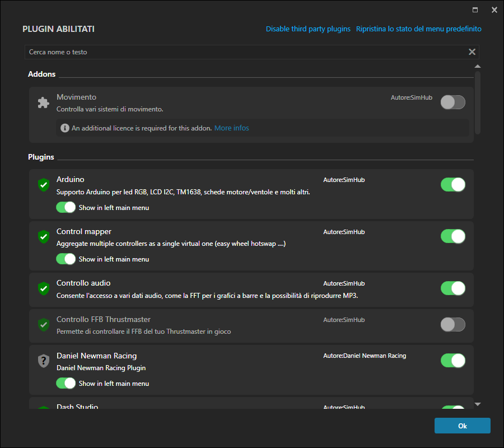504x448 pixels.
Task: Toggle Arduino's Show in left main menu
Action: tap(66, 207)
